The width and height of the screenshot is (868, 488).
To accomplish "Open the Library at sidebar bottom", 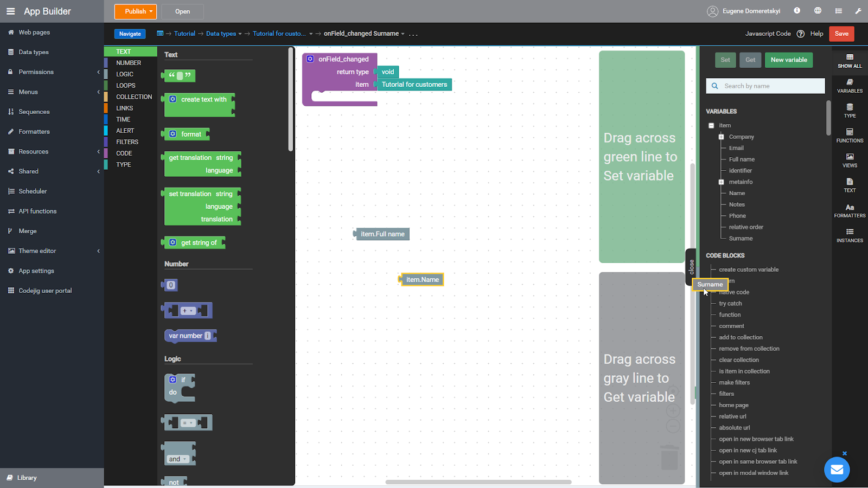I will pos(52,478).
